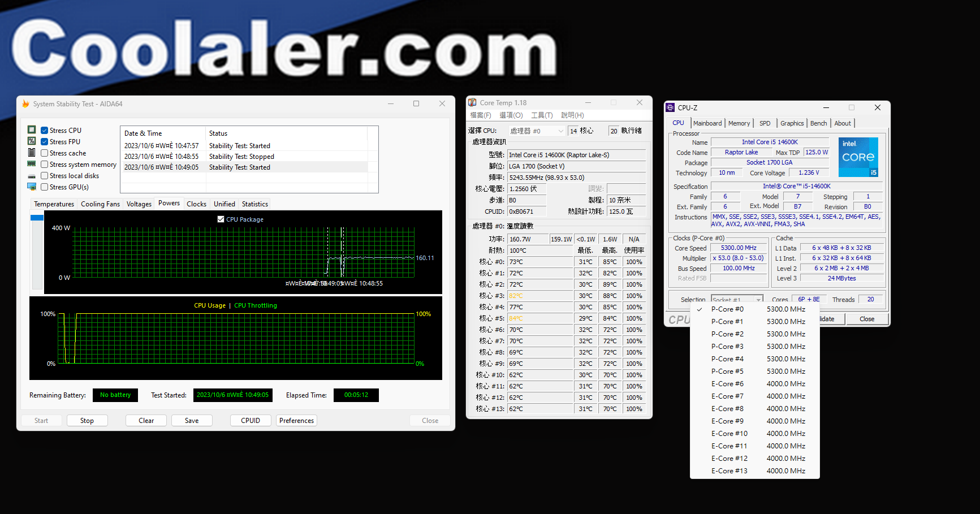Enable Stress GPU(s) checkbox

pos(44,187)
